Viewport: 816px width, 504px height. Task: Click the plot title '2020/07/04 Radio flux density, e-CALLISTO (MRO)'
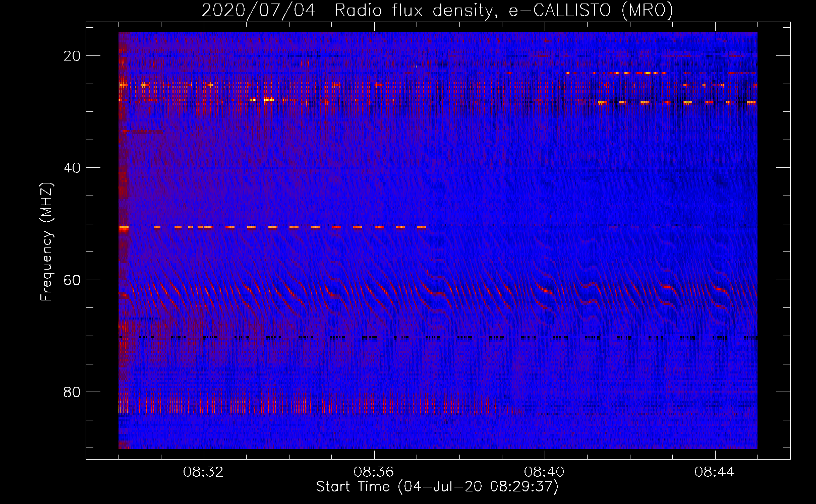pyautogui.click(x=437, y=10)
